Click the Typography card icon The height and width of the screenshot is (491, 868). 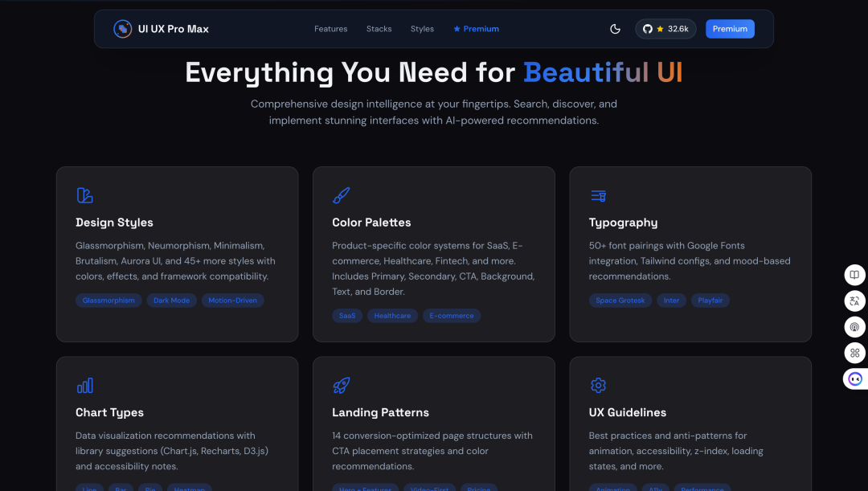click(x=598, y=195)
